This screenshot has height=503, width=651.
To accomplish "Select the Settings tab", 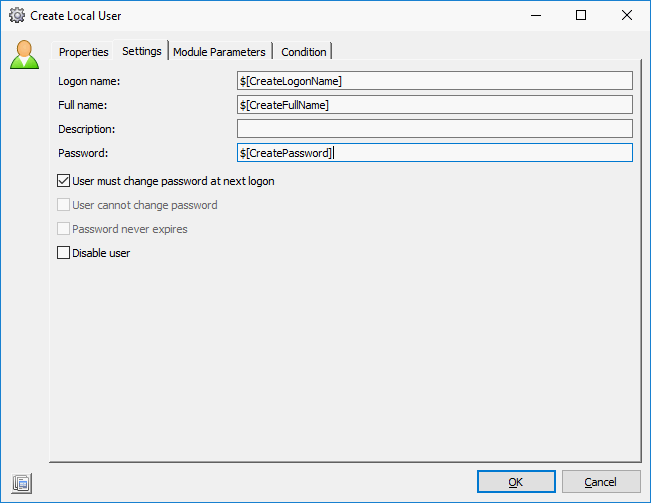I will pyautogui.click(x=142, y=51).
